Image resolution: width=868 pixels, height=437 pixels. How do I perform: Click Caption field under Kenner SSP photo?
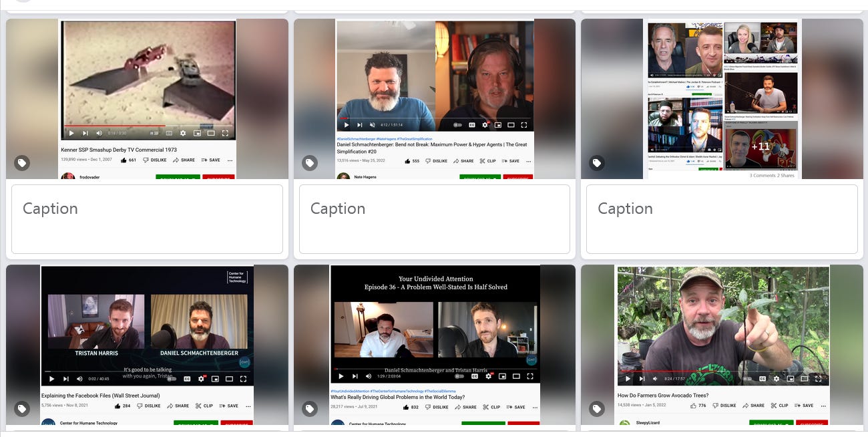point(147,219)
